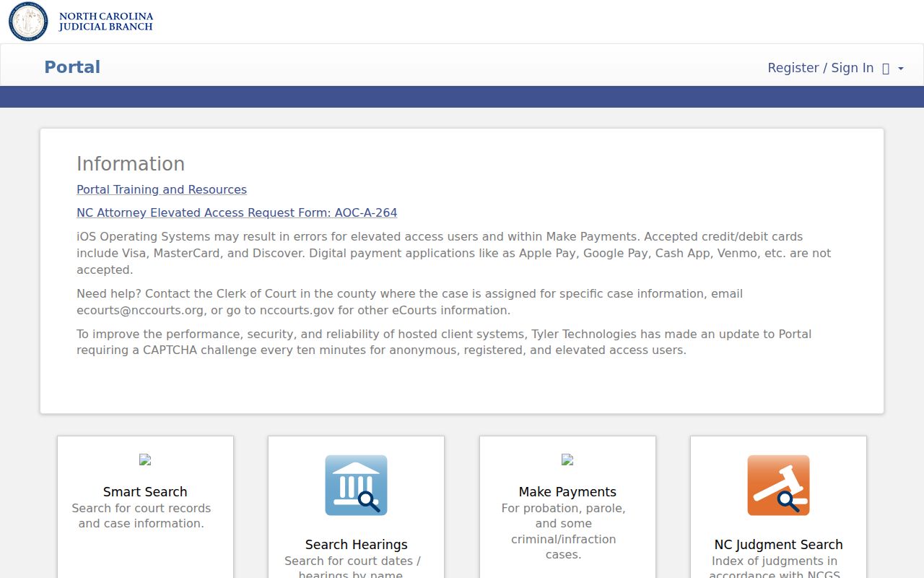
Task: Click the North Carolina Judicial Branch seal logo
Action: [x=28, y=21]
